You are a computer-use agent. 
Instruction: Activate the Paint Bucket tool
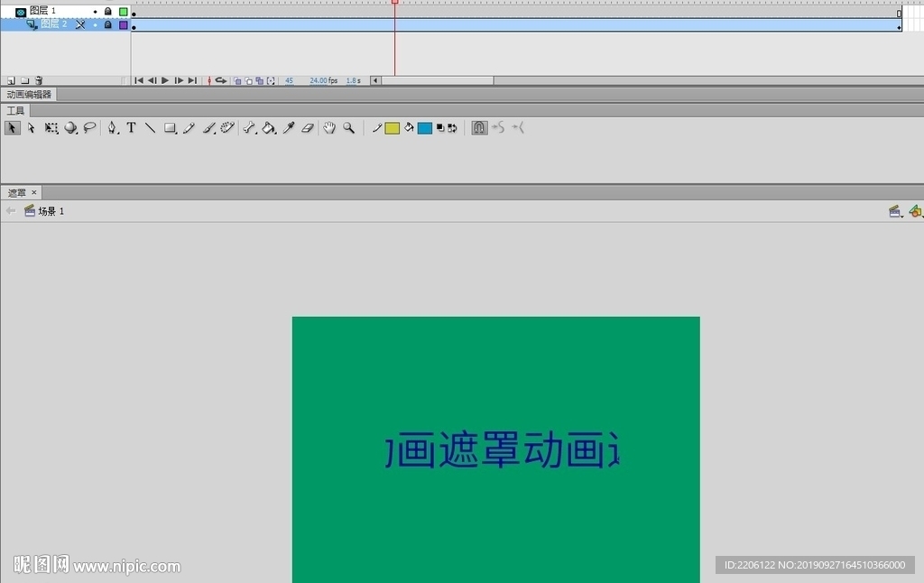[x=269, y=127]
